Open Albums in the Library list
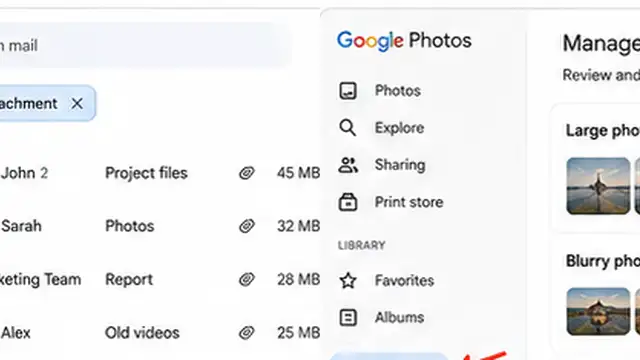This screenshot has width=640, height=360. pos(400,318)
